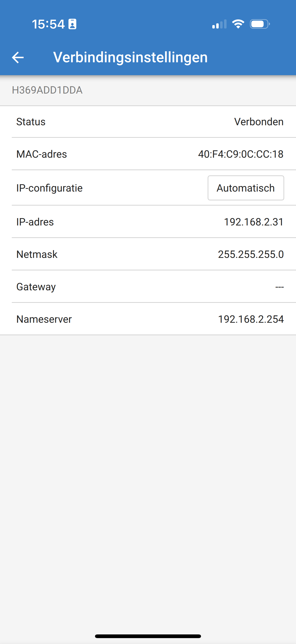Select the Netmask value 255.255.255.0
Screen dimensions: 296x644
pyautogui.click(x=251, y=254)
